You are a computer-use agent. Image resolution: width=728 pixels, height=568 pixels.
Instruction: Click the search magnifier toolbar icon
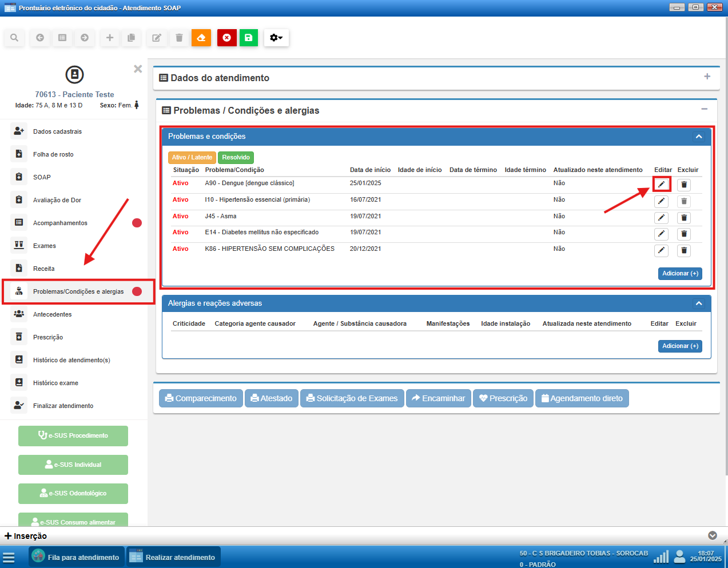14,38
